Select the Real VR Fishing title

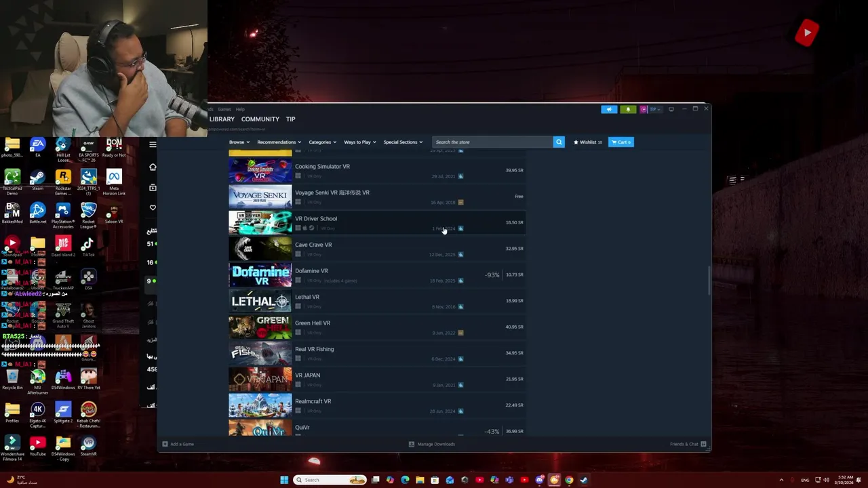click(314, 349)
